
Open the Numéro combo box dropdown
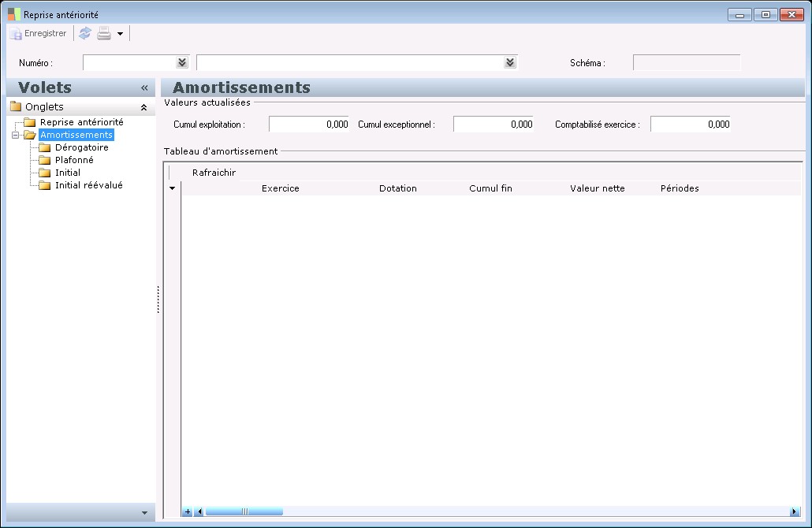[182, 62]
